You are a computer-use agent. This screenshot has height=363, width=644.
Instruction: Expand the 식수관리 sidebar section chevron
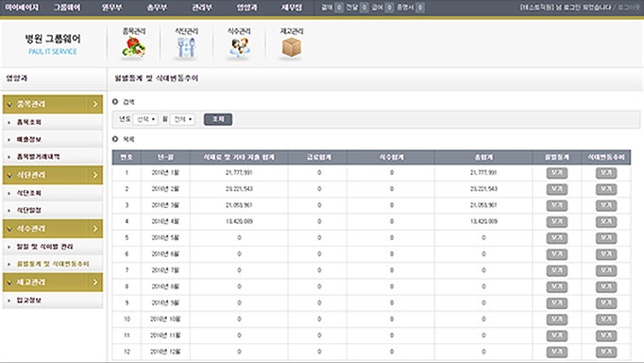(x=95, y=229)
